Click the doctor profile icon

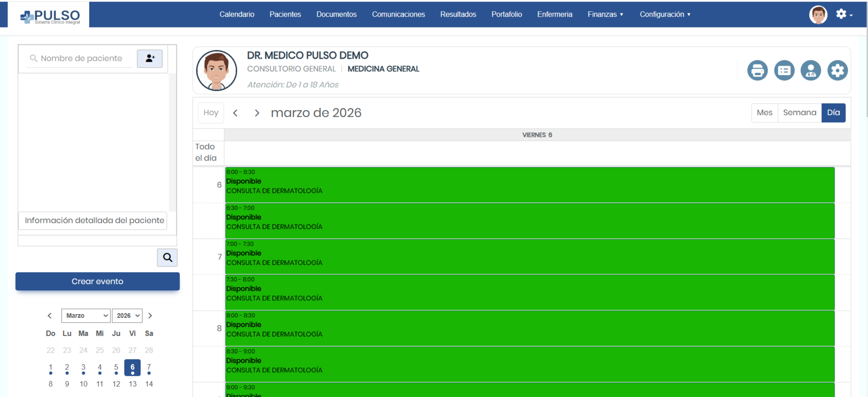coord(810,70)
